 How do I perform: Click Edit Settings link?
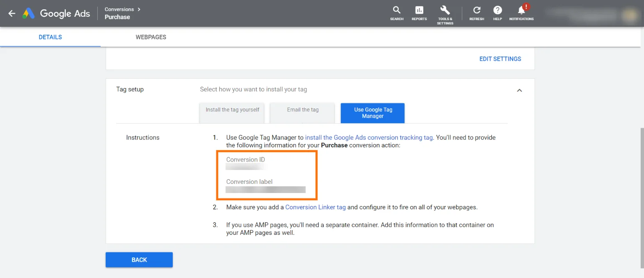[500, 59]
